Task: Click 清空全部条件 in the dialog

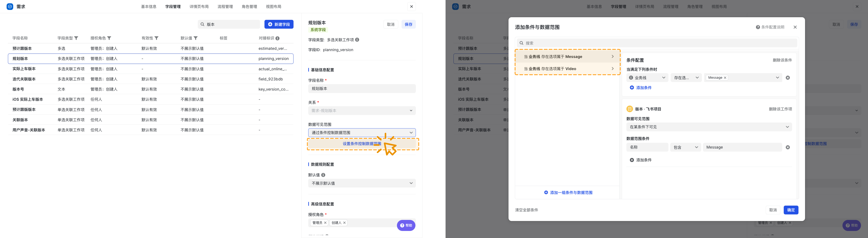Action: click(x=527, y=210)
